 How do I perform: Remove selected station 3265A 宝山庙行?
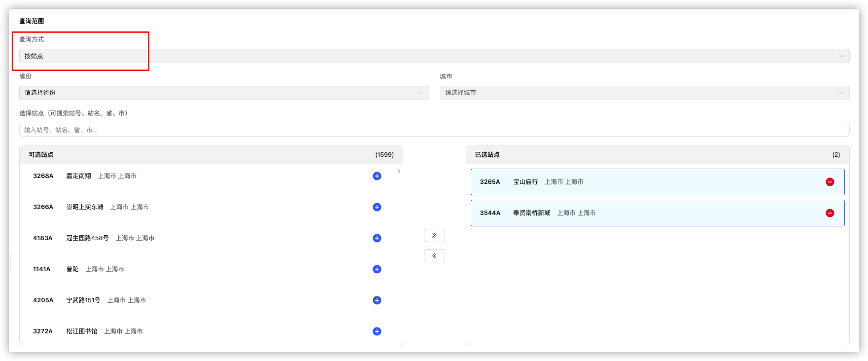tap(830, 182)
